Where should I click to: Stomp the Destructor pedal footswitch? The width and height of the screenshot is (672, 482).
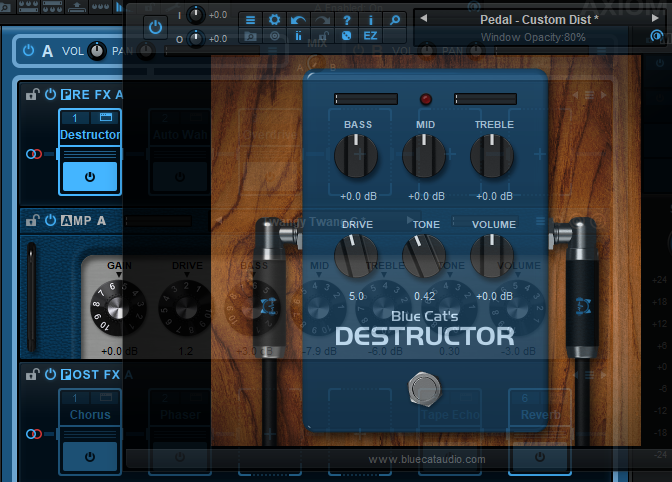[x=424, y=389]
